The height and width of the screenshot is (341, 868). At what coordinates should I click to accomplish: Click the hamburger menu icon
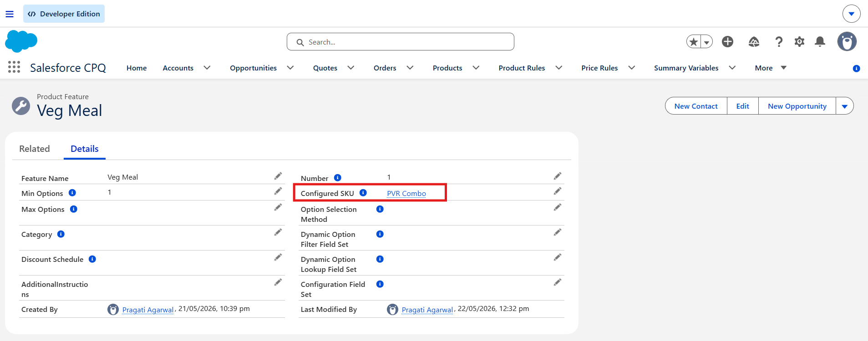(10, 14)
